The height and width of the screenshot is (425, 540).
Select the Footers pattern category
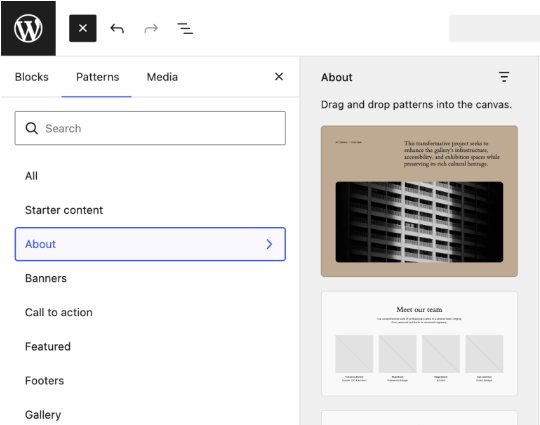[150, 381]
